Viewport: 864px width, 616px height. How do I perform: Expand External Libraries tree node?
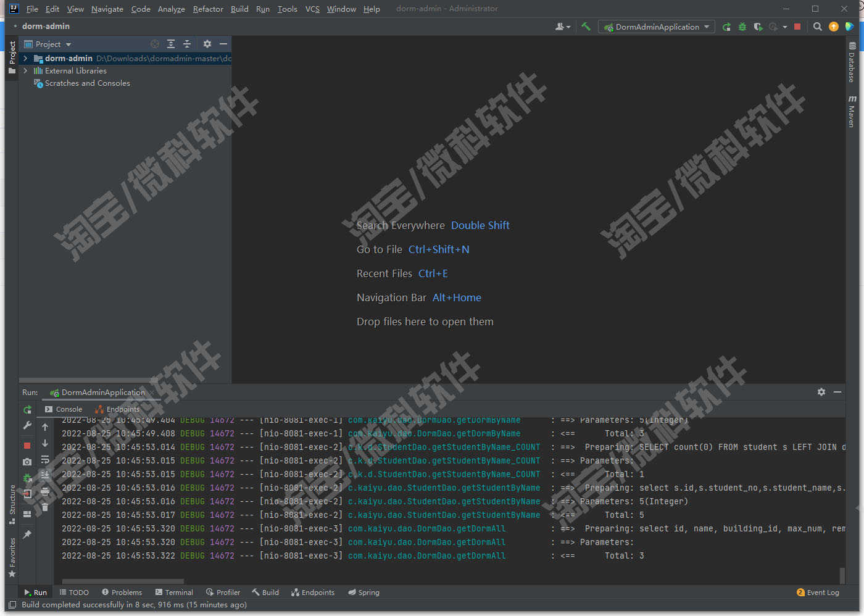25,71
